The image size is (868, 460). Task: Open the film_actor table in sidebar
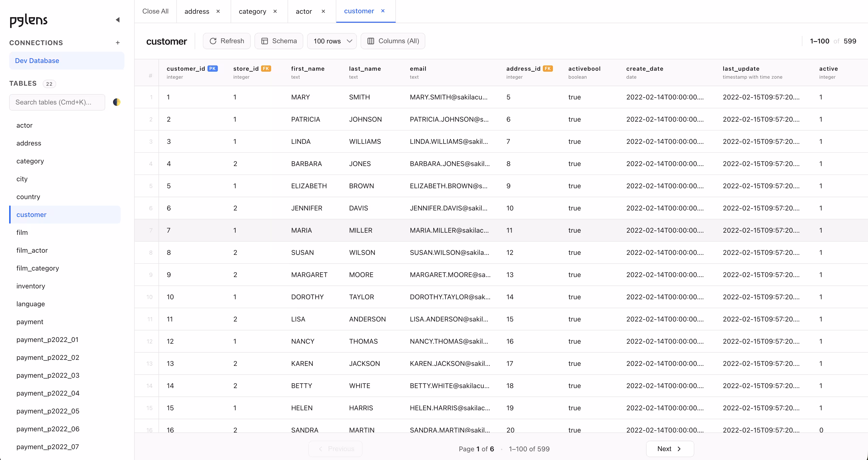click(32, 250)
